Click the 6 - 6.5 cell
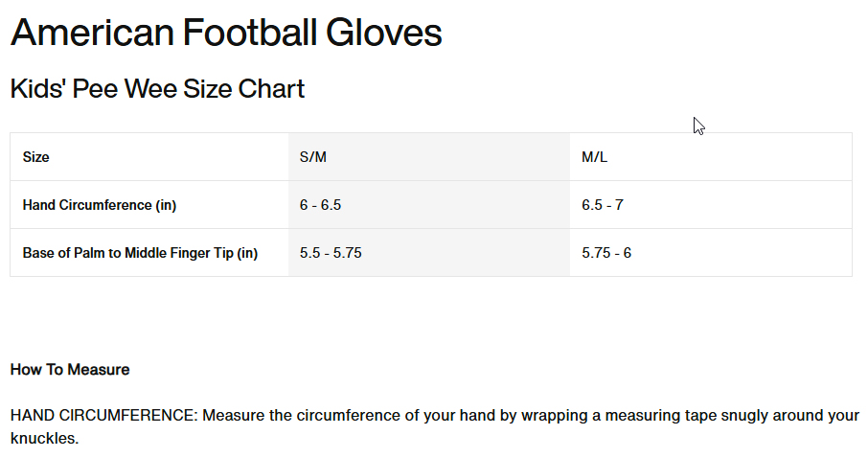This screenshot has width=868, height=458. pyautogui.click(x=320, y=205)
